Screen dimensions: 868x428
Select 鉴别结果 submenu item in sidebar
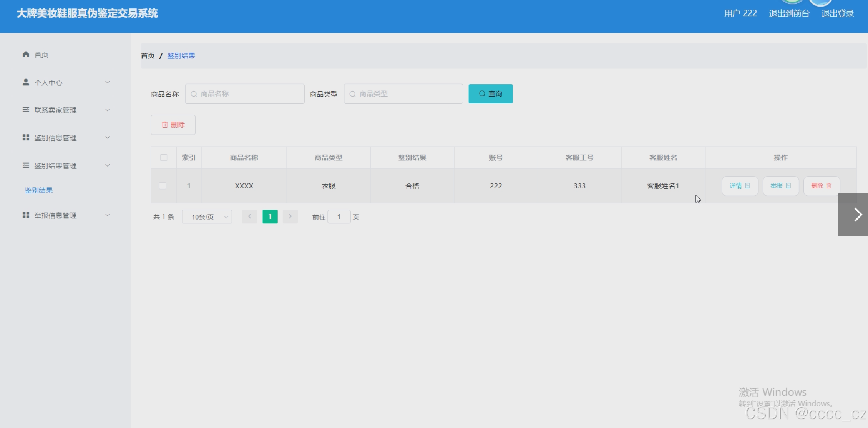tap(39, 190)
